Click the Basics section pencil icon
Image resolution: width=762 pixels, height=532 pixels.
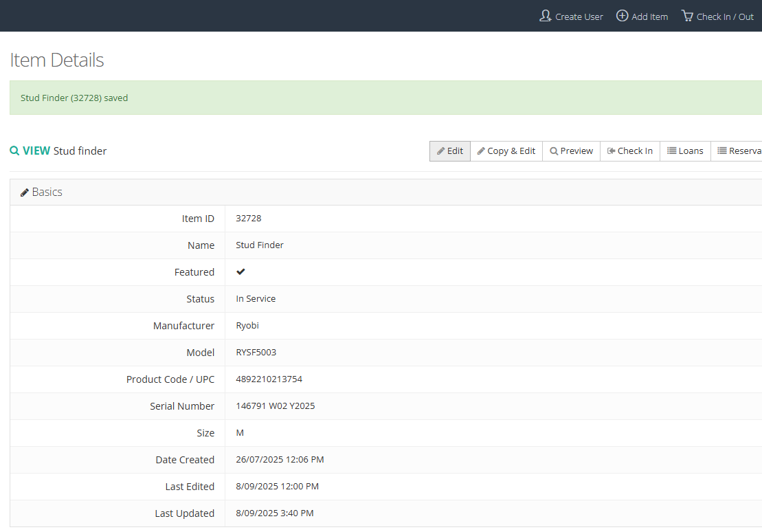tap(24, 192)
